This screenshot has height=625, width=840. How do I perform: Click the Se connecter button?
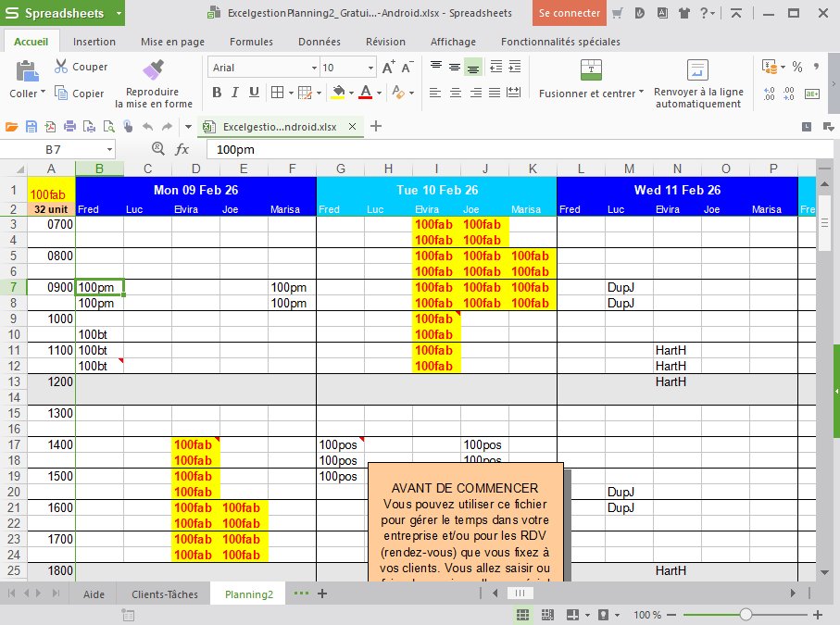point(570,13)
